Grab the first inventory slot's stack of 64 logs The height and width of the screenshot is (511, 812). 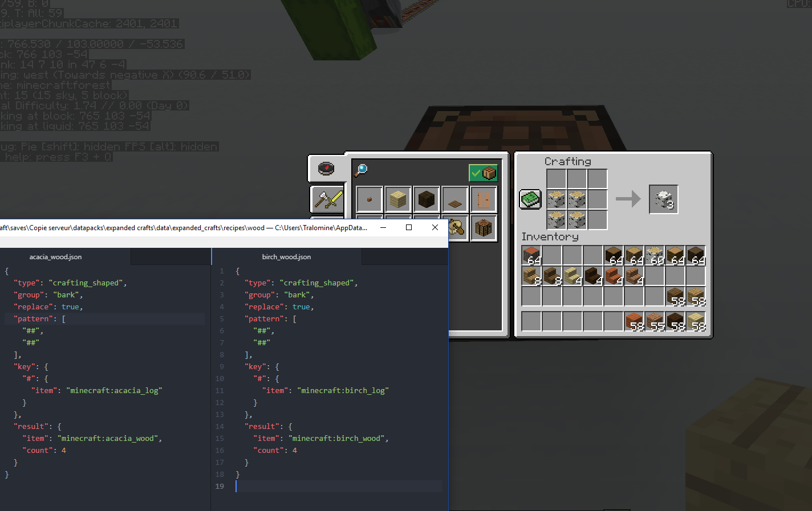pos(531,255)
